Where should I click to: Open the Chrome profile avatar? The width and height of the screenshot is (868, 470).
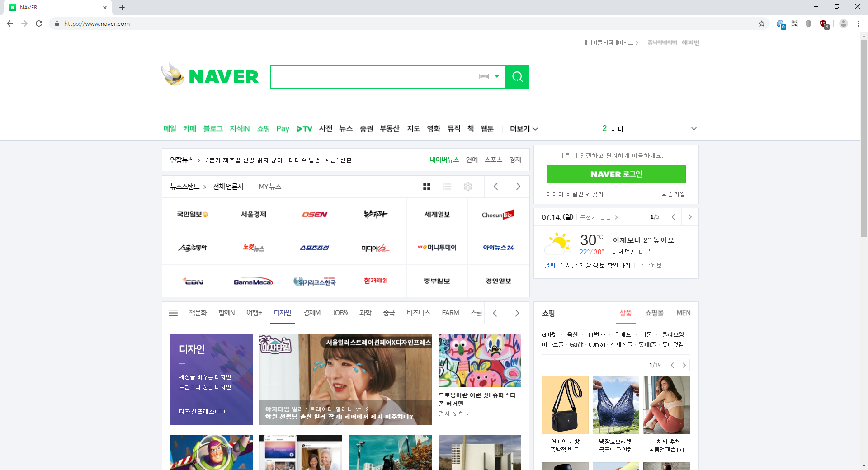click(x=843, y=23)
